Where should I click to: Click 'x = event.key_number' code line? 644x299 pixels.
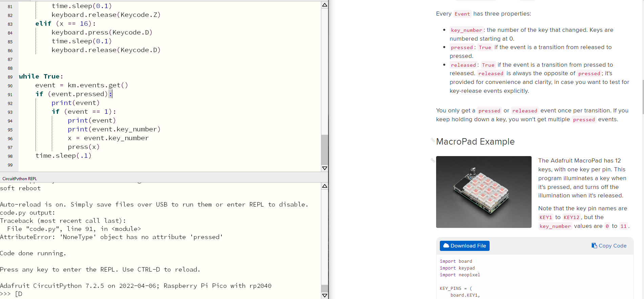point(108,138)
